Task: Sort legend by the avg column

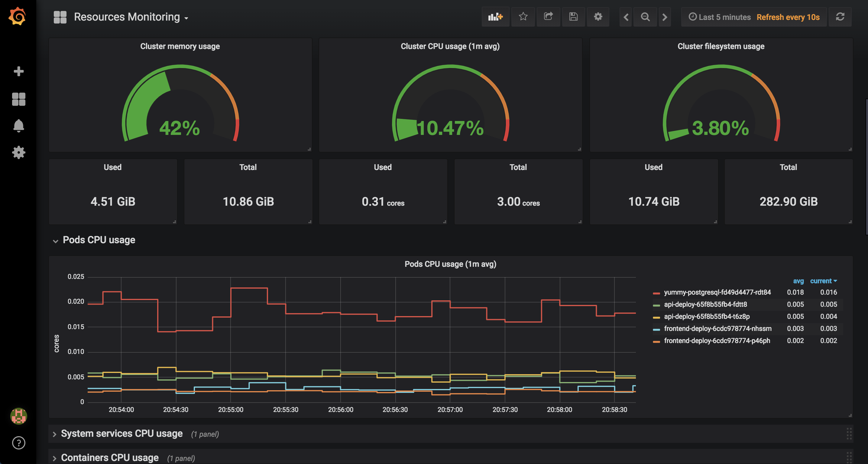Action: point(798,281)
